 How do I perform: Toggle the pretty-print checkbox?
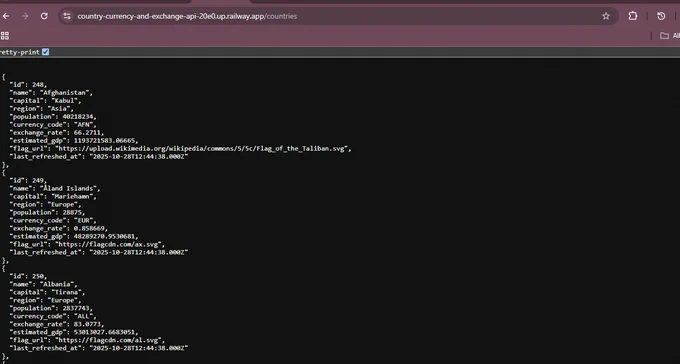46,52
